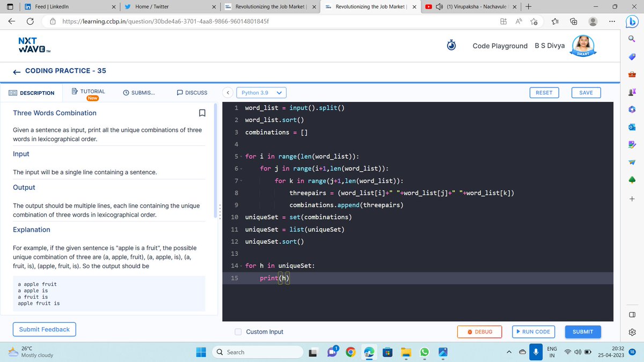Viewport: 644px width, 362px height.
Task: Open the Discuss tab
Action: pyautogui.click(x=192, y=93)
